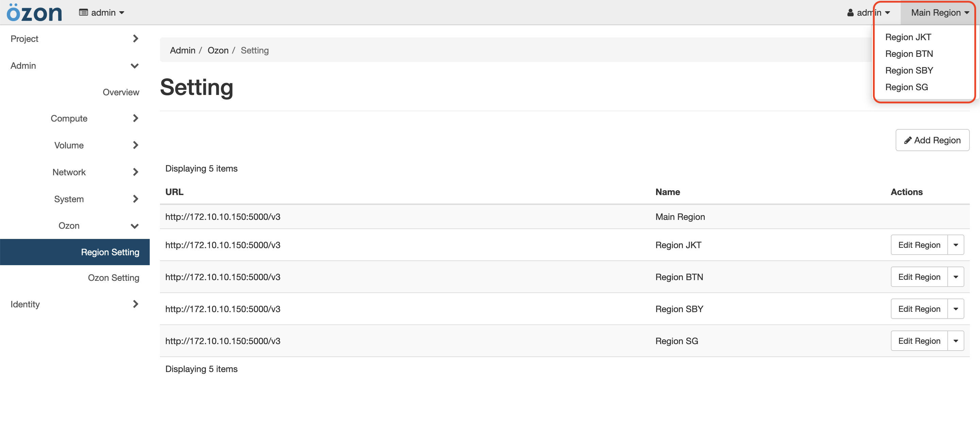Image resolution: width=980 pixels, height=435 pixels.
Task: Edit Region for Region SBY row
Action: click(x=919, y=309)
